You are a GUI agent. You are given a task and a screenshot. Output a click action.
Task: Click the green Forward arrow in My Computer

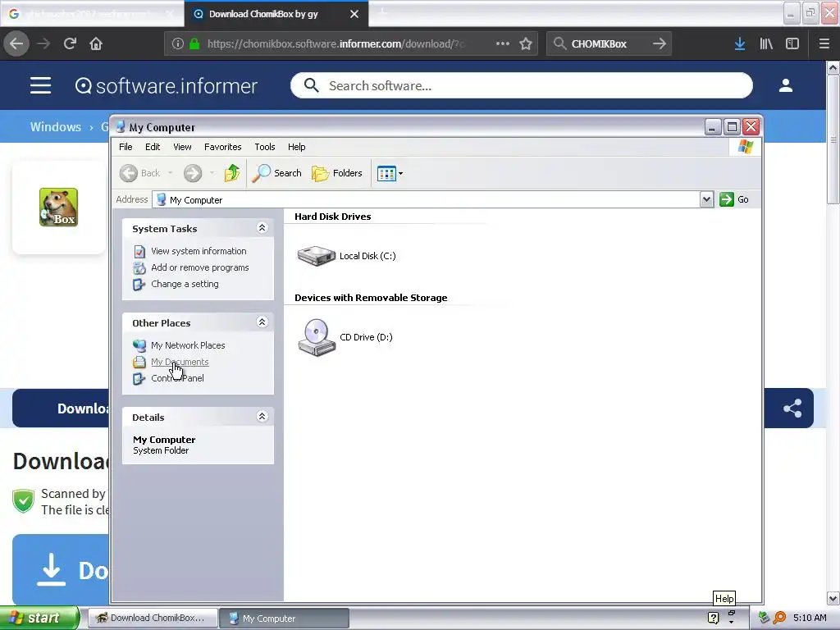pos(193,173)
